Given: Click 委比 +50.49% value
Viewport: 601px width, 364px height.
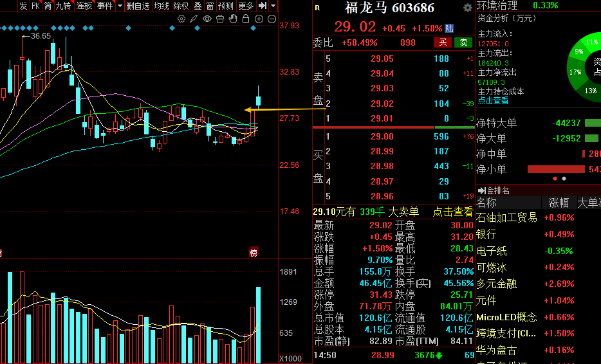Looking at the screenshot, I should (360, 42).
